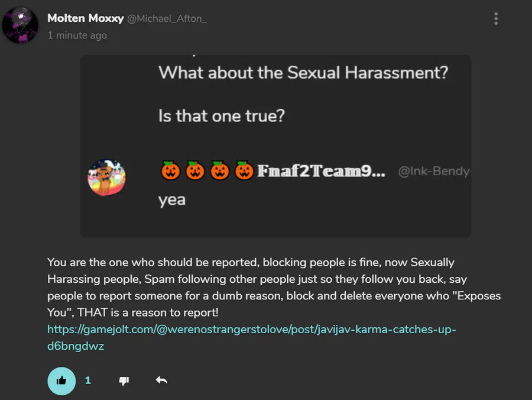Like the post with thumbs-up button
The image size is (532, 400).
click(61, 381)
